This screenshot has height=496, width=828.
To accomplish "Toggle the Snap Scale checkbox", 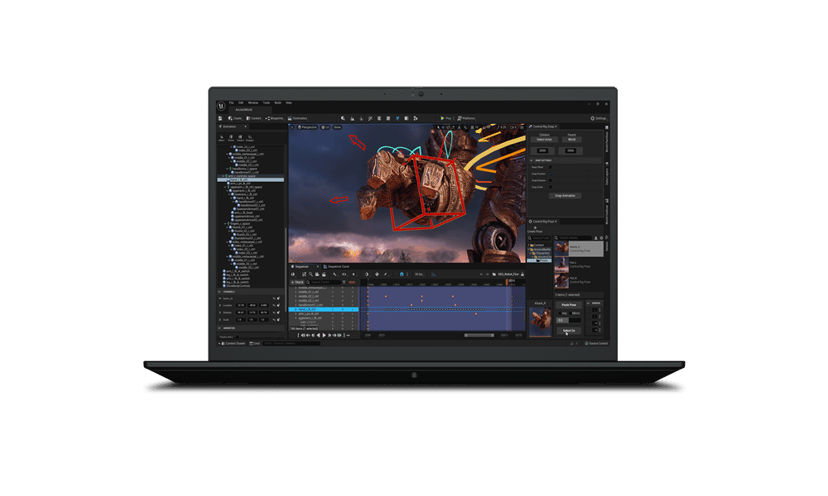I will 550,187.
